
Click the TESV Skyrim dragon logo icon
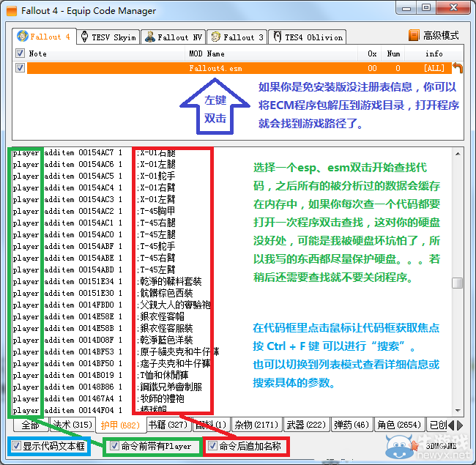85,37
